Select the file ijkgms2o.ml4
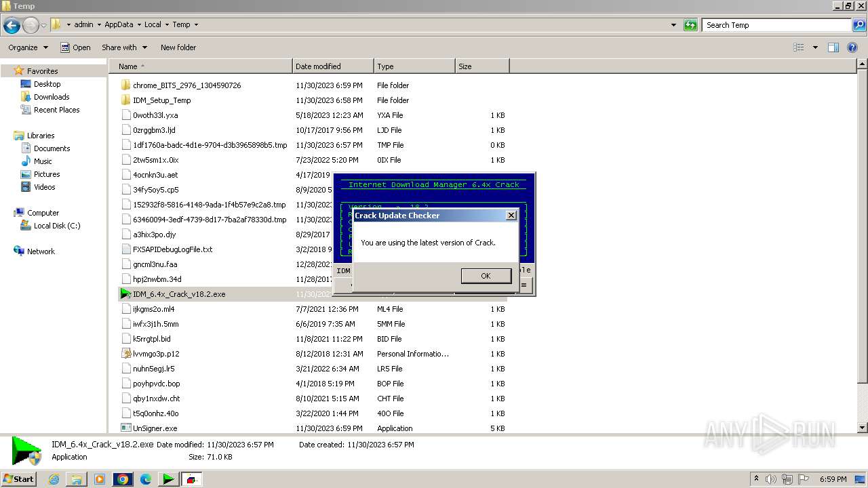The height and width of the screenshot is (488, 868). (x=153, y=309)
